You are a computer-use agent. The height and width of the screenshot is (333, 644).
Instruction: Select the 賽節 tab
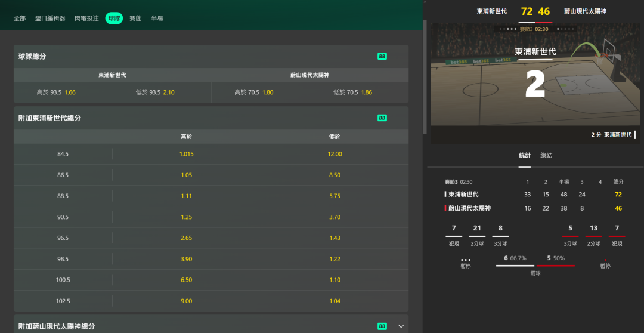tap(135, 18)
